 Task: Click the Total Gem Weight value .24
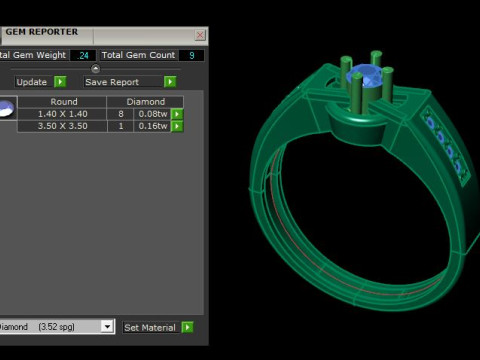[x=83, y=55]
